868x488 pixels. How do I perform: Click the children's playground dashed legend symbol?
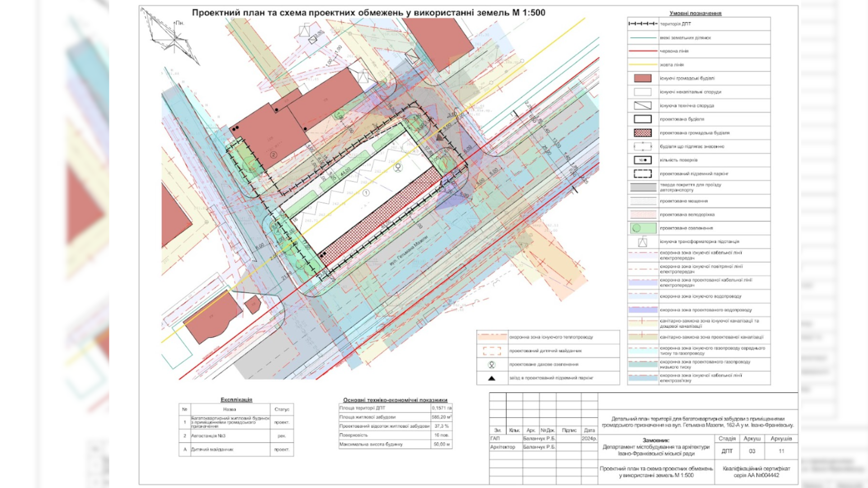tap(492, 351)
